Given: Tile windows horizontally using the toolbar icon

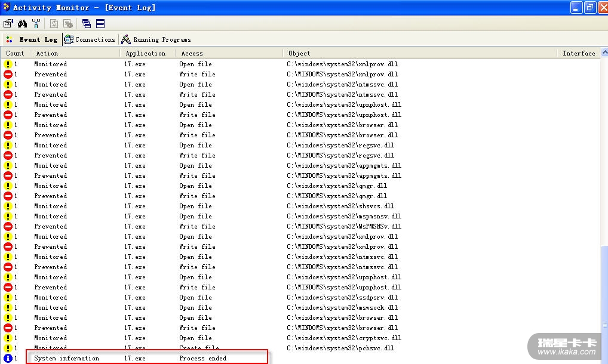Looking at the screenshot, I should 100,24.
